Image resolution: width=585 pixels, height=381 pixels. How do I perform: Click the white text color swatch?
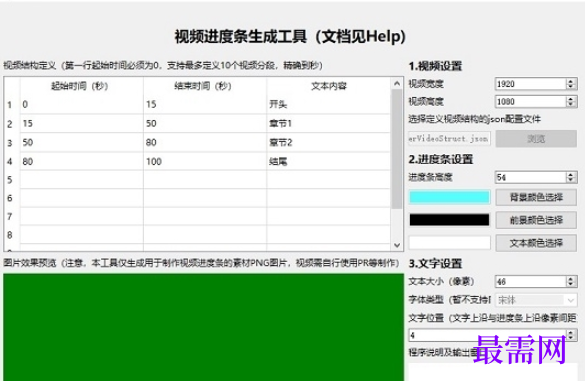click(x=449, y=243)
